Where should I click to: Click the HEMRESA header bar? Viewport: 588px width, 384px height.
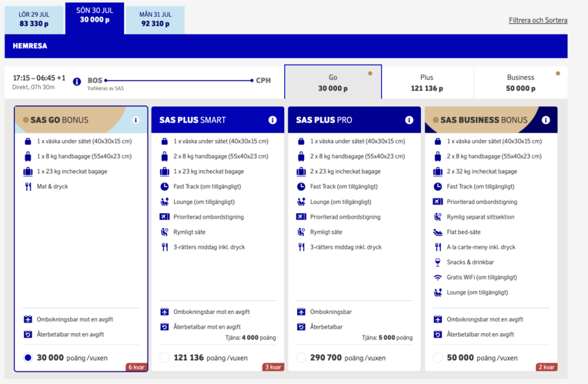[286, 46]
